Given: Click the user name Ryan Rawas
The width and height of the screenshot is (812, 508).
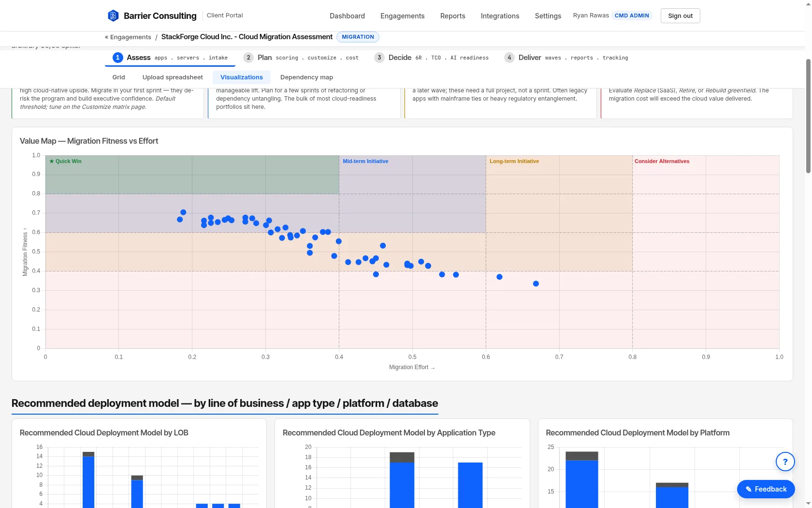Looking at the screenshot, I should pyautogui.click(x=591, y=15).
